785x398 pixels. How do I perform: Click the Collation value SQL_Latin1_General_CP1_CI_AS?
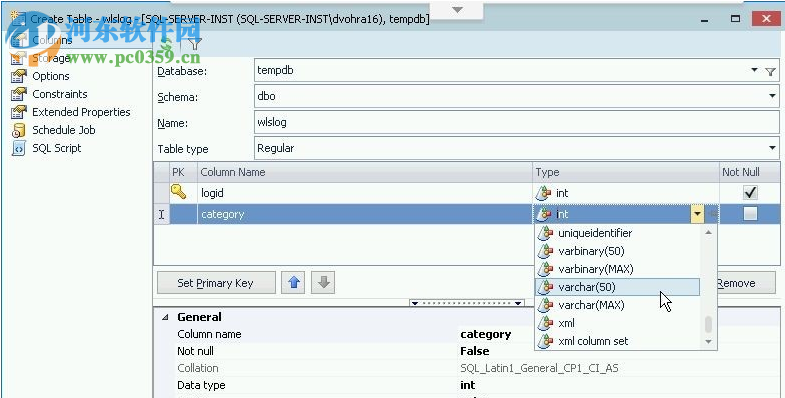click(539, 368)
